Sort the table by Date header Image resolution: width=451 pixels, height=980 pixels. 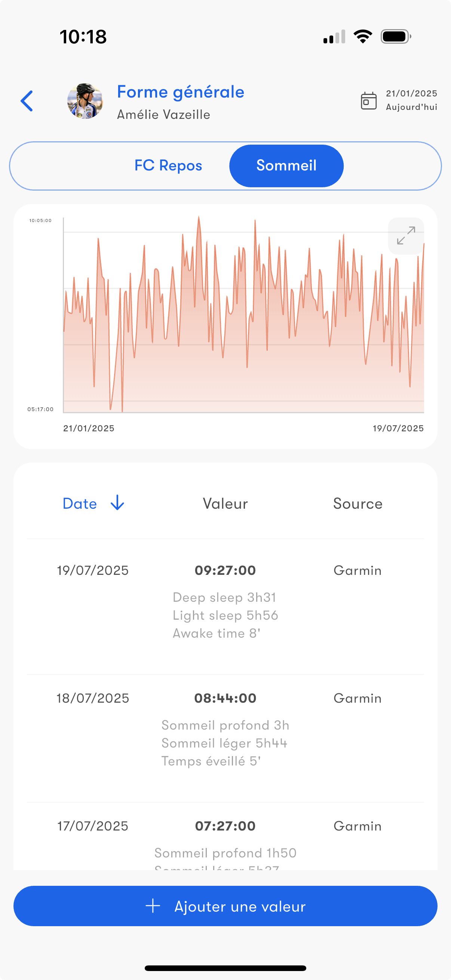80,504
